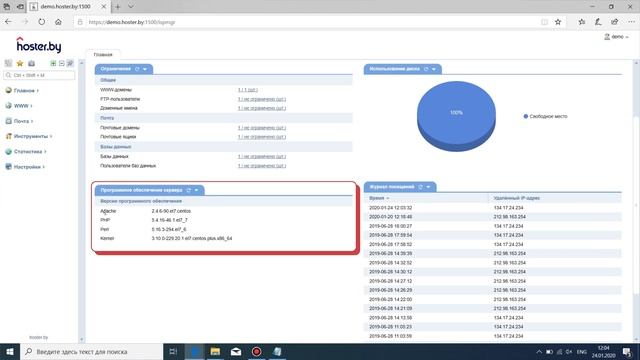Image resolution: width=640 pixels, height=360 pixels.
Task: Open the Почтовые домены limit link
Action: [x=262, y=128]
